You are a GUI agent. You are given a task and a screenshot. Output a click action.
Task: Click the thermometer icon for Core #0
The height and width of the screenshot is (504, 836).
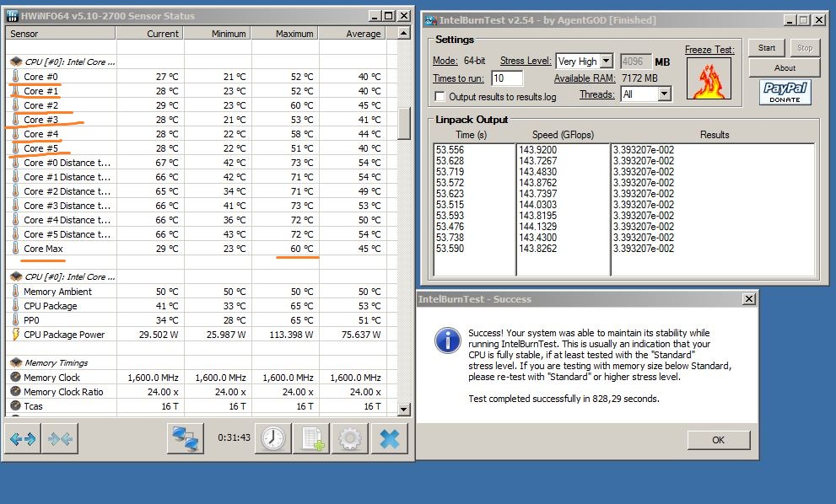[x=15, y=77]
